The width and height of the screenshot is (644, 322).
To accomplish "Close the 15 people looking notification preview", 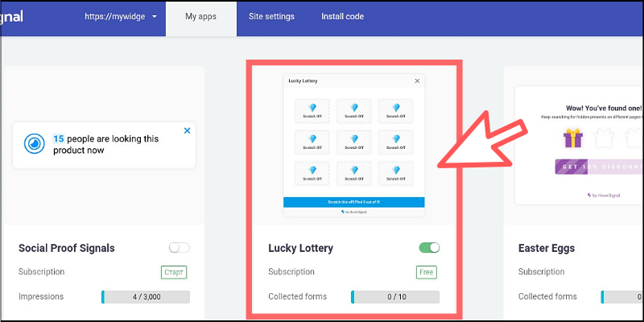I will click(188, 130).
